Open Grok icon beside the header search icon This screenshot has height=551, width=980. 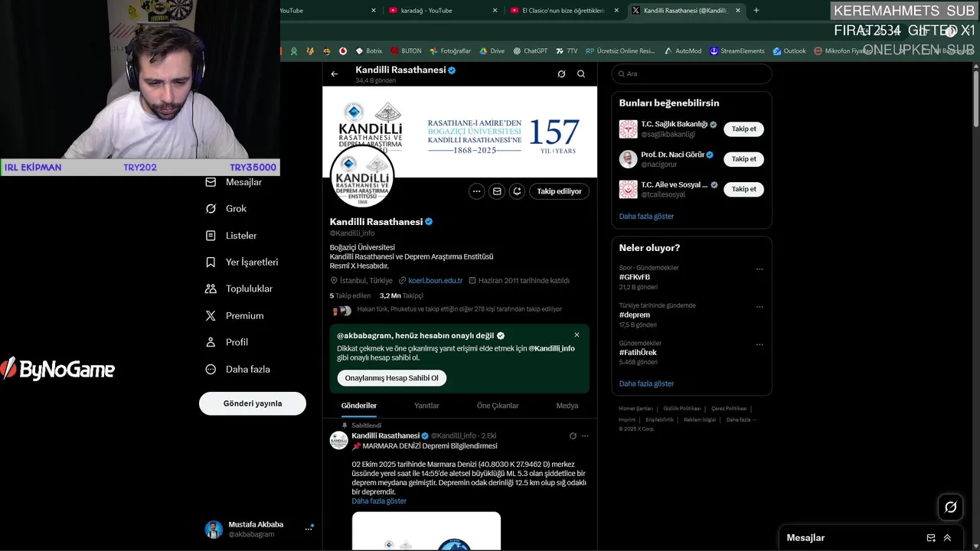coord(561,74)
